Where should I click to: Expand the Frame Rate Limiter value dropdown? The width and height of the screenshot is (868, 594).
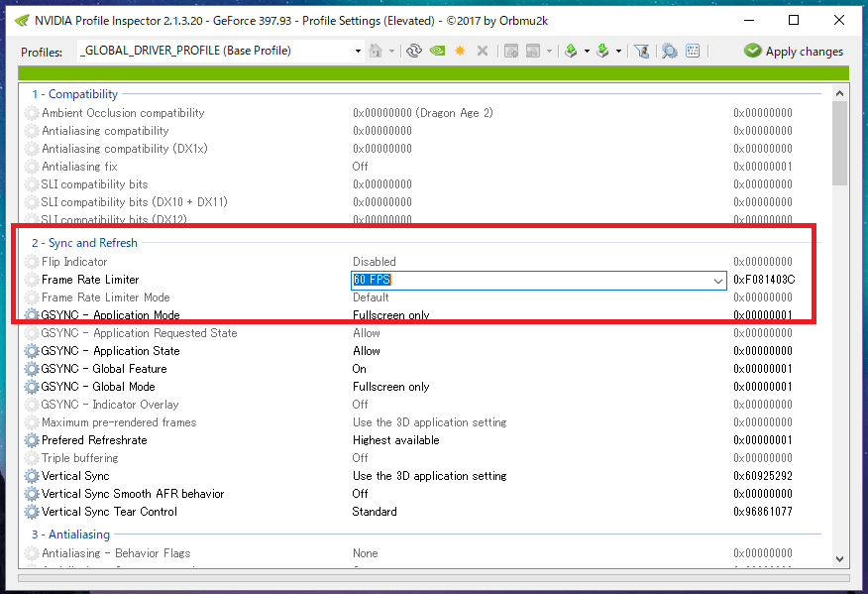(x=718, y=281)
